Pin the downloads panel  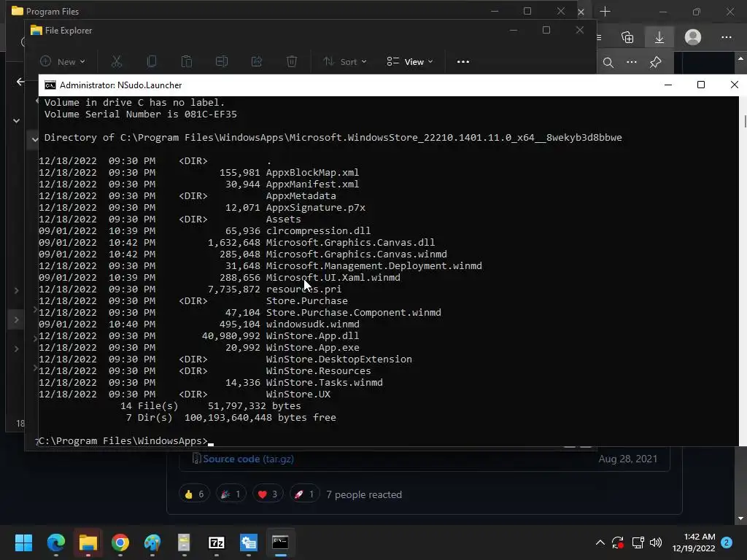pyautogui.click(x=656, y=62)
